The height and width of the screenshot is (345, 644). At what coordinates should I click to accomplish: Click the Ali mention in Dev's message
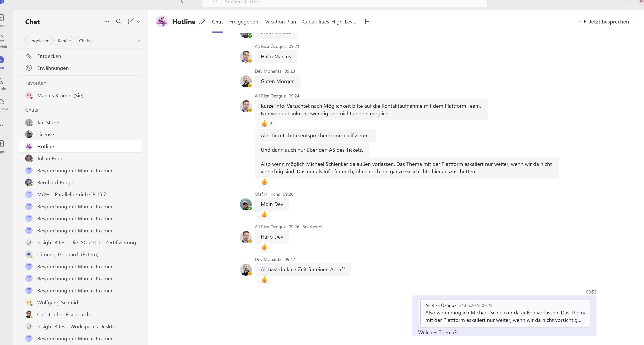click(264, 270)
